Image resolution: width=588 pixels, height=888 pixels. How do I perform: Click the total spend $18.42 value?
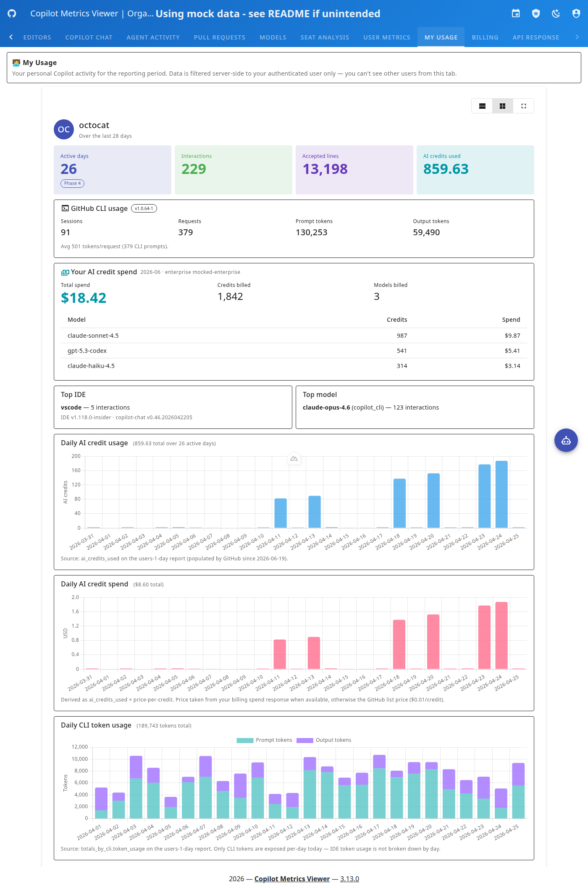click(84, 298)
